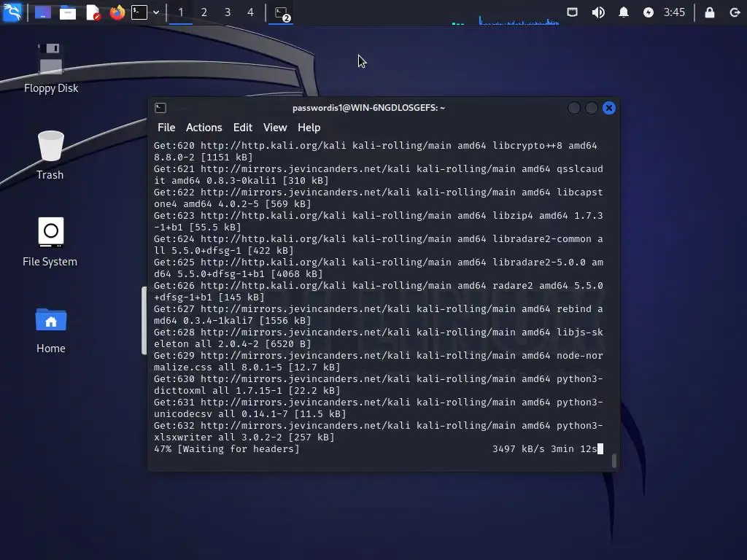Launch Firefox from the panel

tap(117, 12)
